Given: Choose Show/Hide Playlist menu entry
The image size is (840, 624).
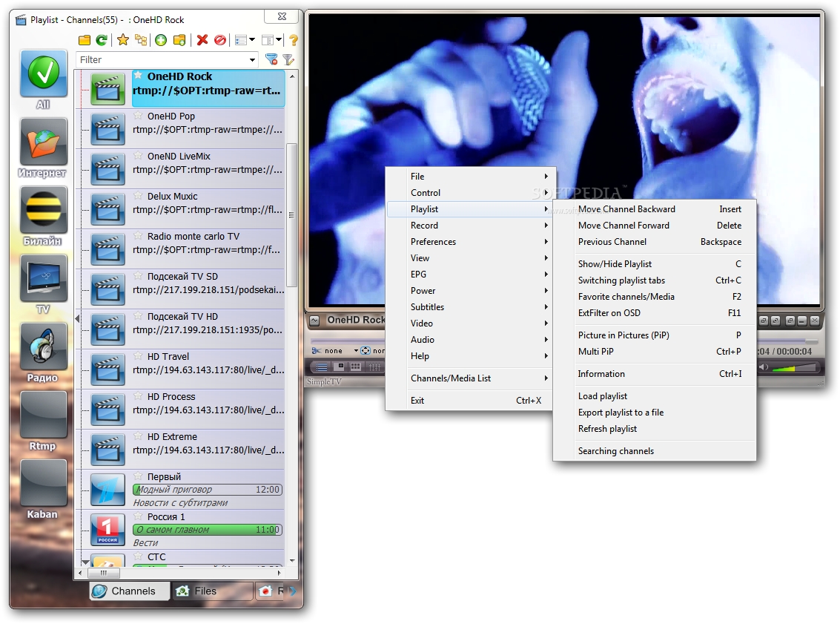Looking at the screenshot, I should pyautogui.click(x=655, y=263).
